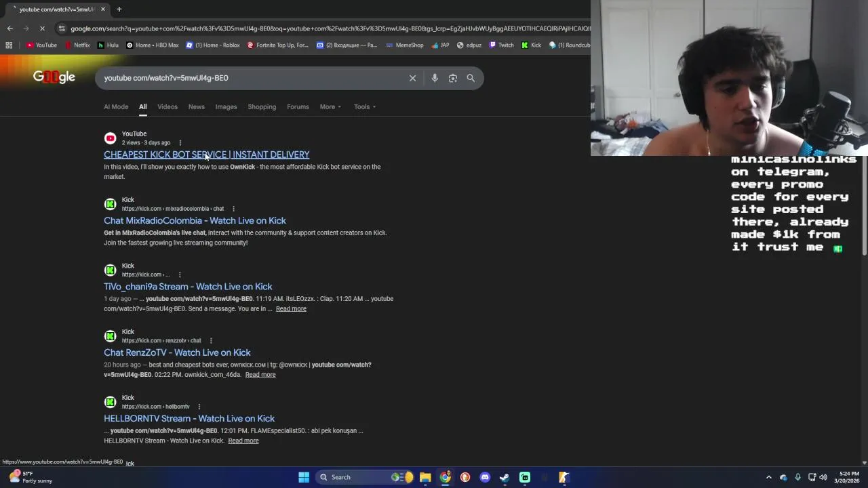
Task: Go back with the browser back arrow
Action: pos(9,28)
